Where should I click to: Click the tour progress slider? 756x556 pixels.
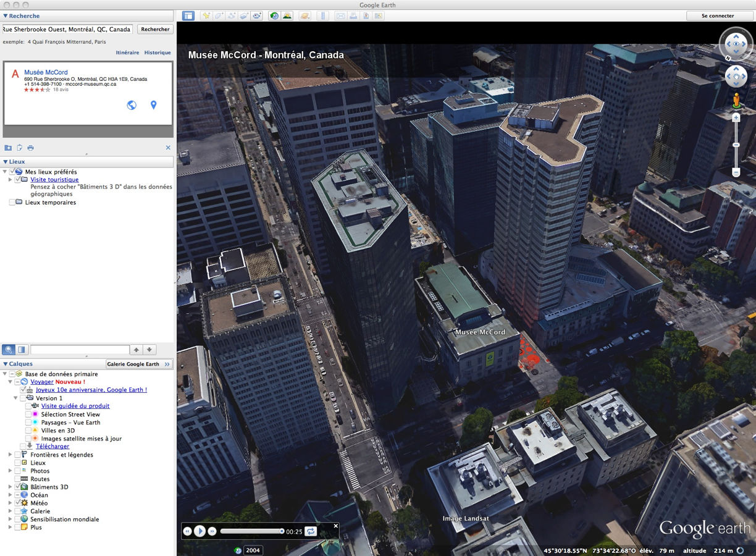pyautogui.click(x=252, y=531)
